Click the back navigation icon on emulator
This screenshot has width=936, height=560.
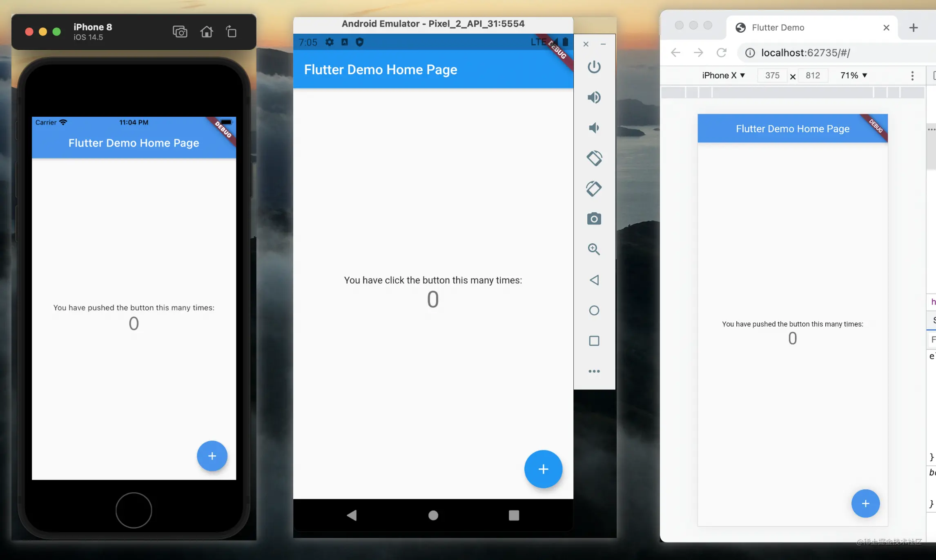pyautogui.click(x=351, y=515)
